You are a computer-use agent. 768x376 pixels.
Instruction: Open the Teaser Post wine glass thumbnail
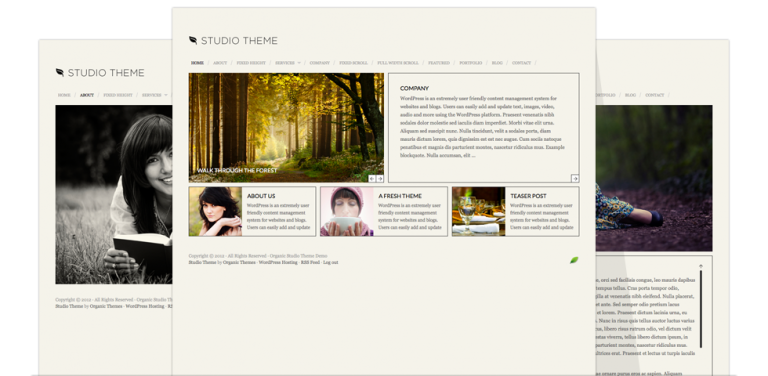pos(479,212)
